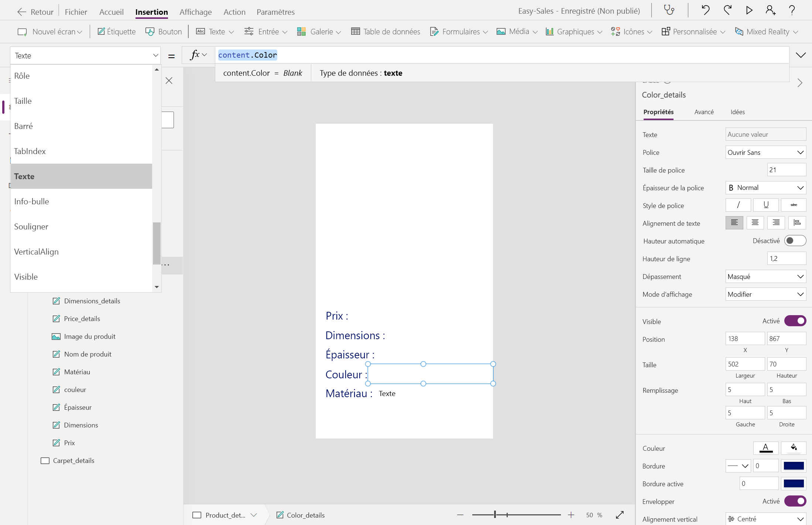
Task: Click the zoom slider handle
Action: pos(495,515)
